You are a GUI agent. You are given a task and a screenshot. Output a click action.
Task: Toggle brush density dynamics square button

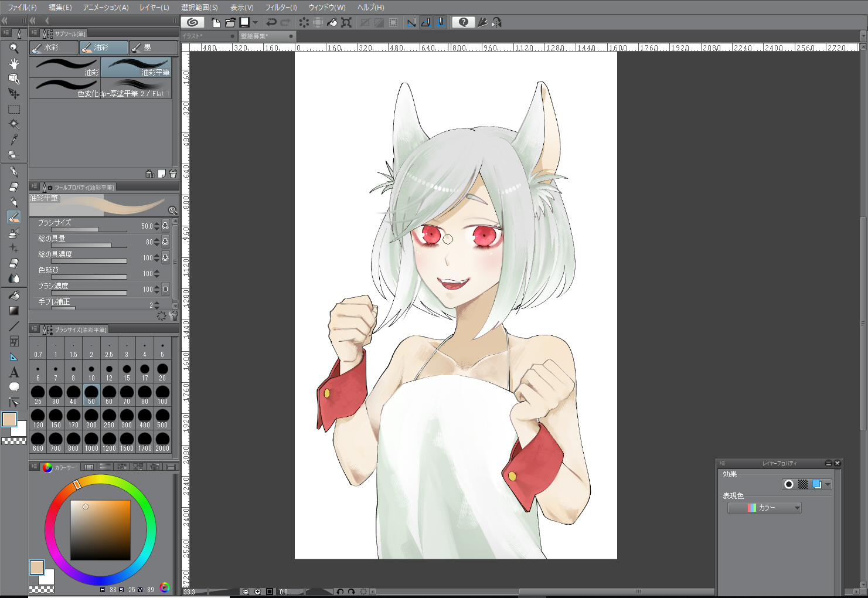[x=165, y=289]
